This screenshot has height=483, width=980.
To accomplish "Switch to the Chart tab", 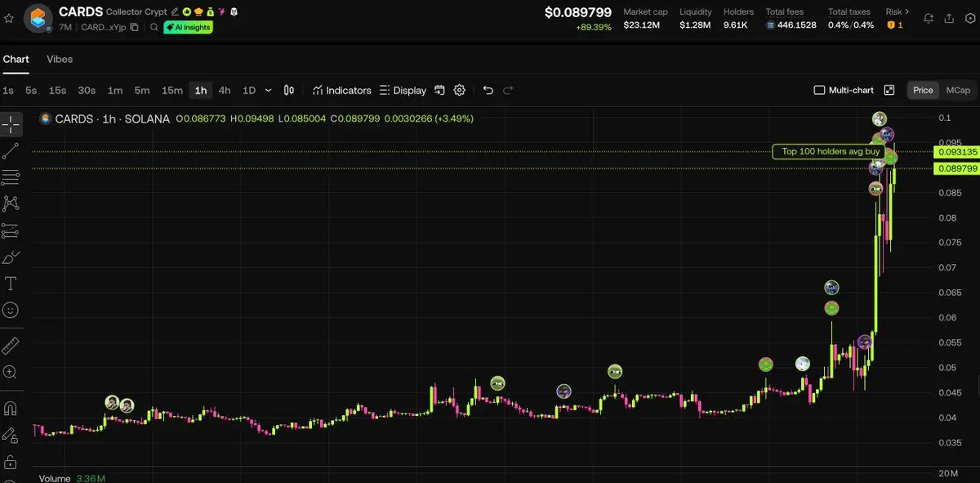I will pos(16,59).
